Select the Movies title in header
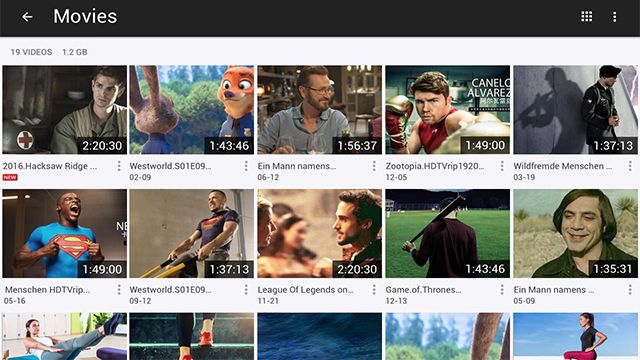The height and width of the screenshot is (360, 640). (x=85, y=16)
